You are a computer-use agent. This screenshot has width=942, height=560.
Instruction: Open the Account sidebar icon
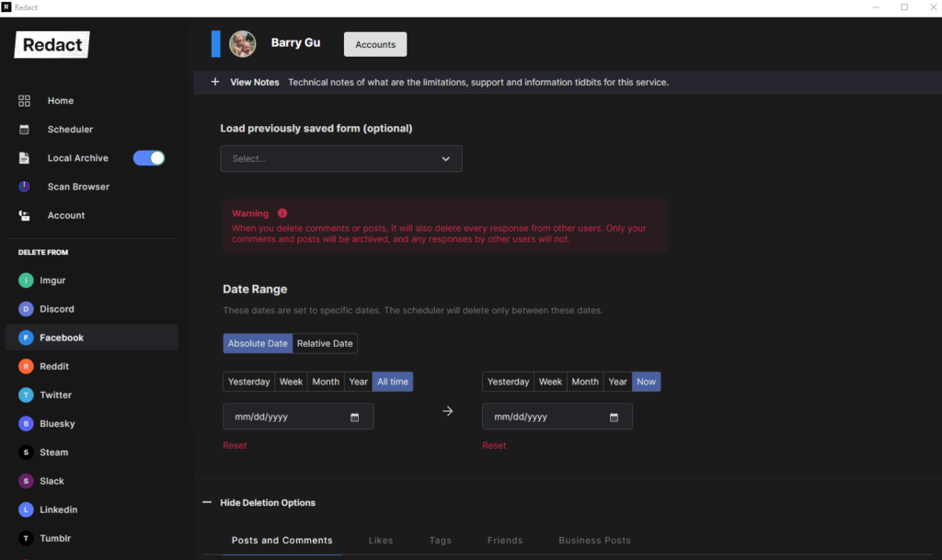click(x=25, y=215)
